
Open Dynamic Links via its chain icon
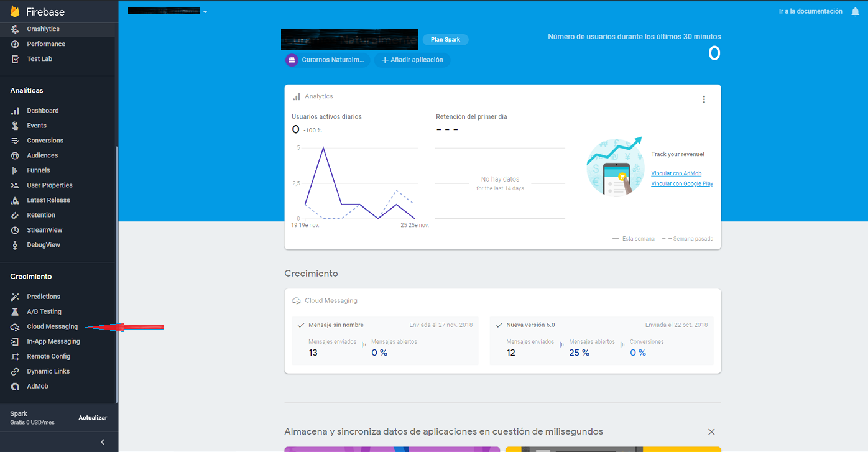pos(16,371)
